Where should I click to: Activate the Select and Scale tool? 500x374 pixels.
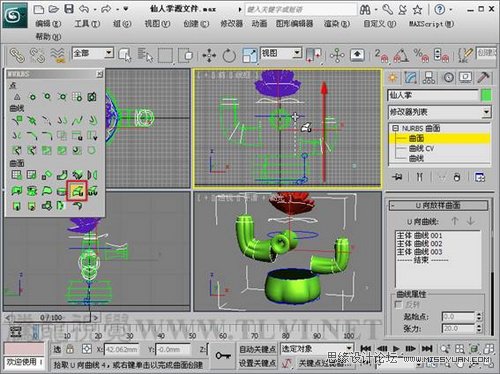pyautogui.click(x=250, y=55)
